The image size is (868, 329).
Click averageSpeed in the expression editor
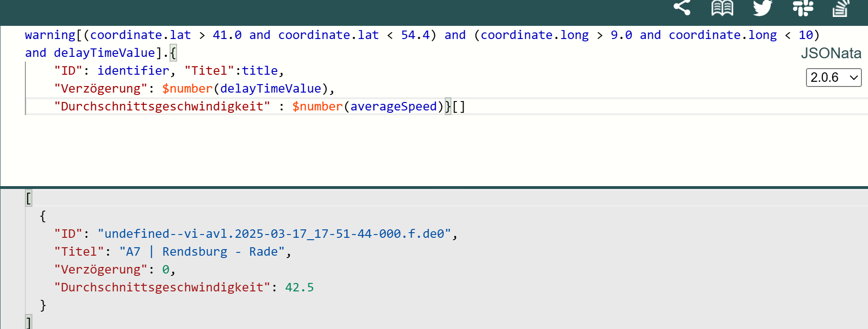394,107
